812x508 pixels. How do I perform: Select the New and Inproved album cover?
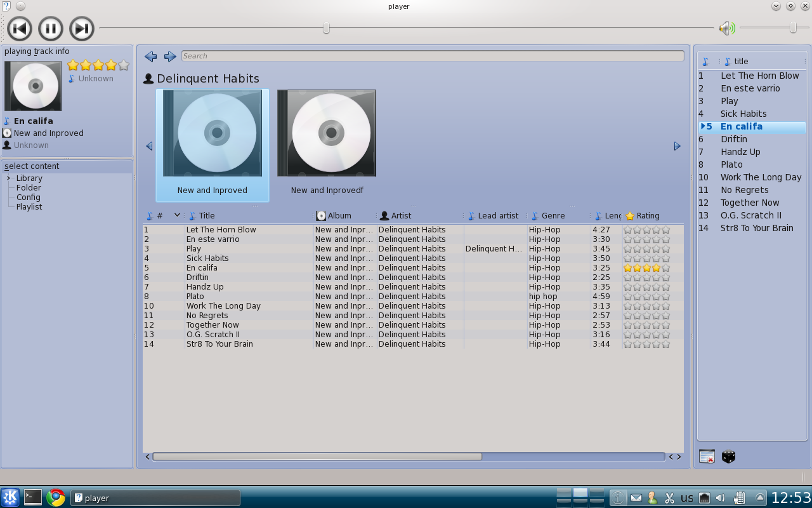(213, 133)
